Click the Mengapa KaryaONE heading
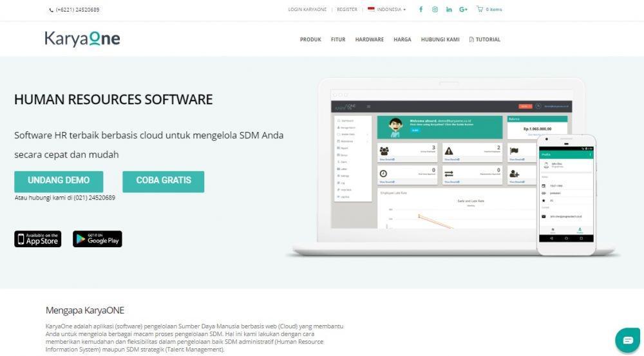644x356 pixels. click(85, 310)
